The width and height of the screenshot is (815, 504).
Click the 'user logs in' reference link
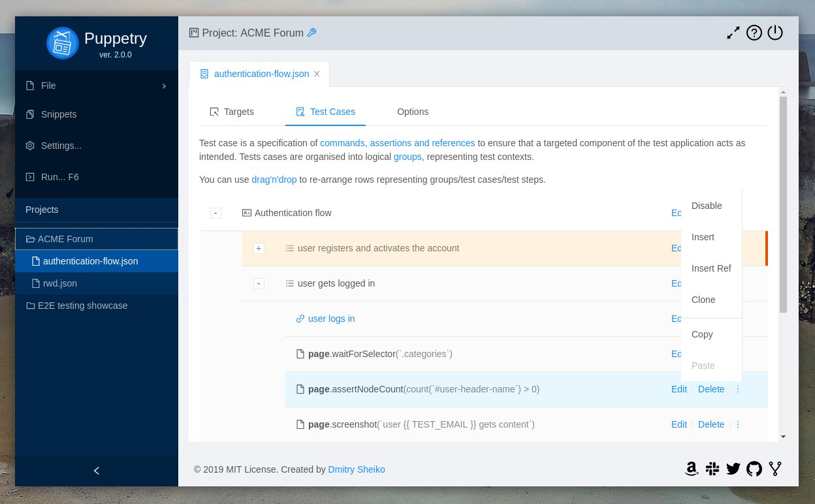[331, 319]
